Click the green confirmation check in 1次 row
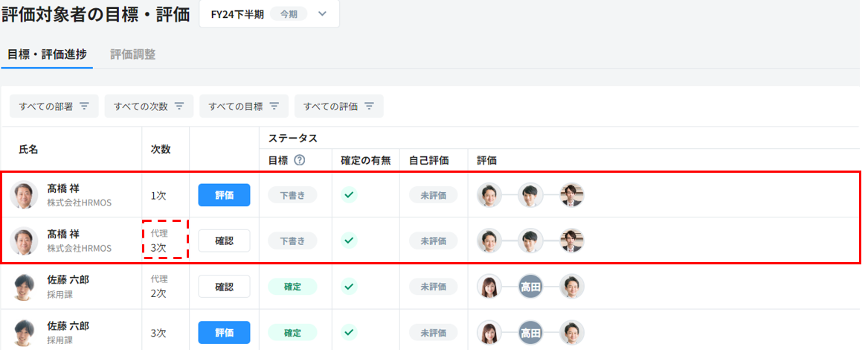Image resolution: width=868 pixels, height=350 pixels. (x=349, y=195)
